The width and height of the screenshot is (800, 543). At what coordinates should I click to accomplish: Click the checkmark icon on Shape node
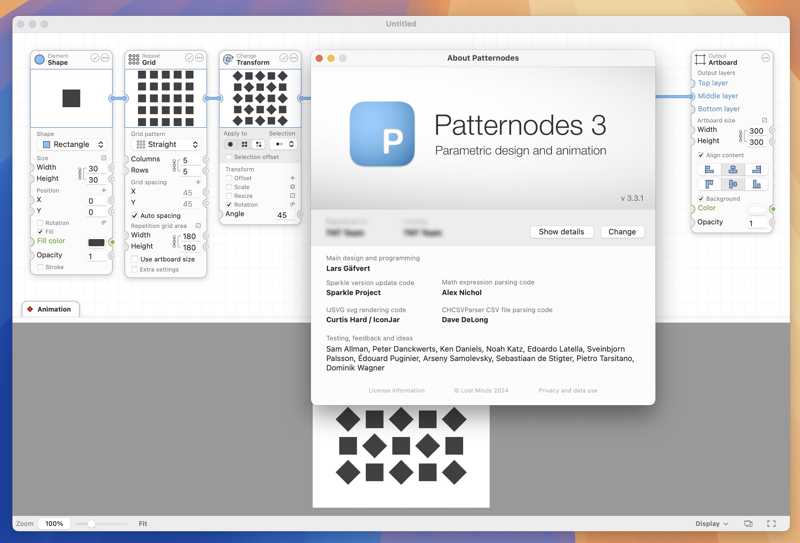[x=95, y=58]
